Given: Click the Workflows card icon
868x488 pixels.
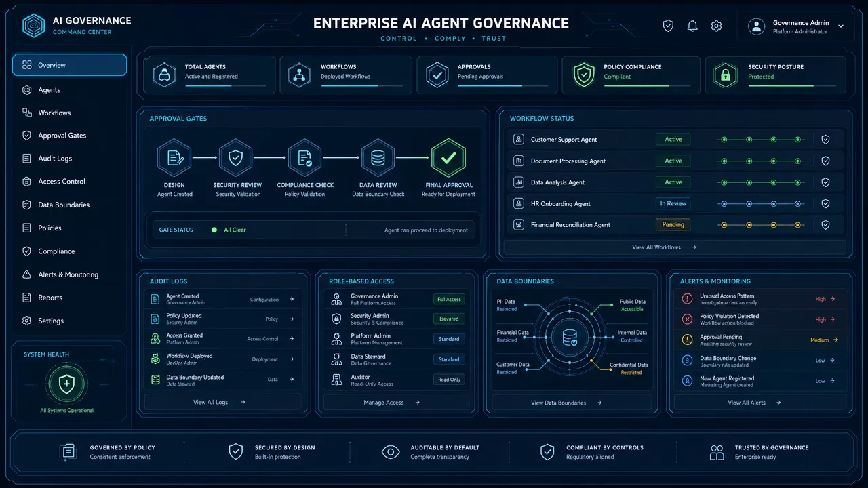Looking at the screenshot, I should click(299, 75).
